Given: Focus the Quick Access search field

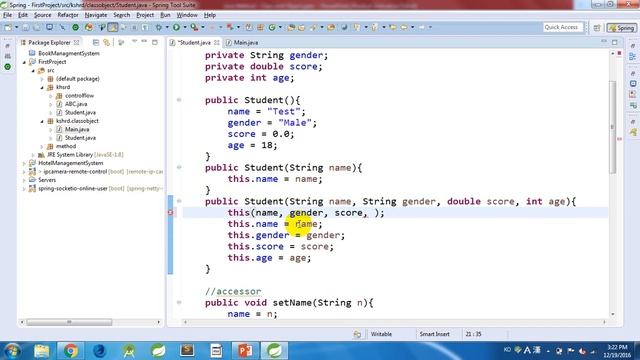Looking at the screenshot, I should point(563,27).
